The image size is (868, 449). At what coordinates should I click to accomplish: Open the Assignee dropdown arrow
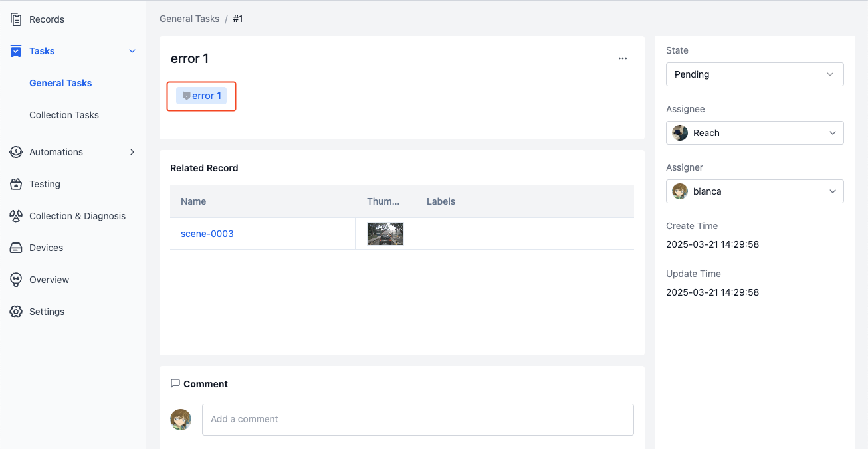tap(833, 133)
